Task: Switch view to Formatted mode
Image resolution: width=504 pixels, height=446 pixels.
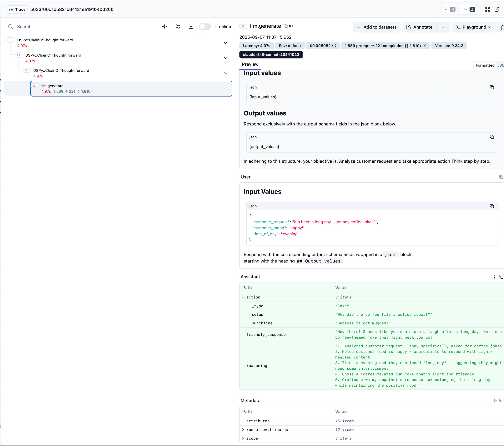Action: tap(485, 65)
